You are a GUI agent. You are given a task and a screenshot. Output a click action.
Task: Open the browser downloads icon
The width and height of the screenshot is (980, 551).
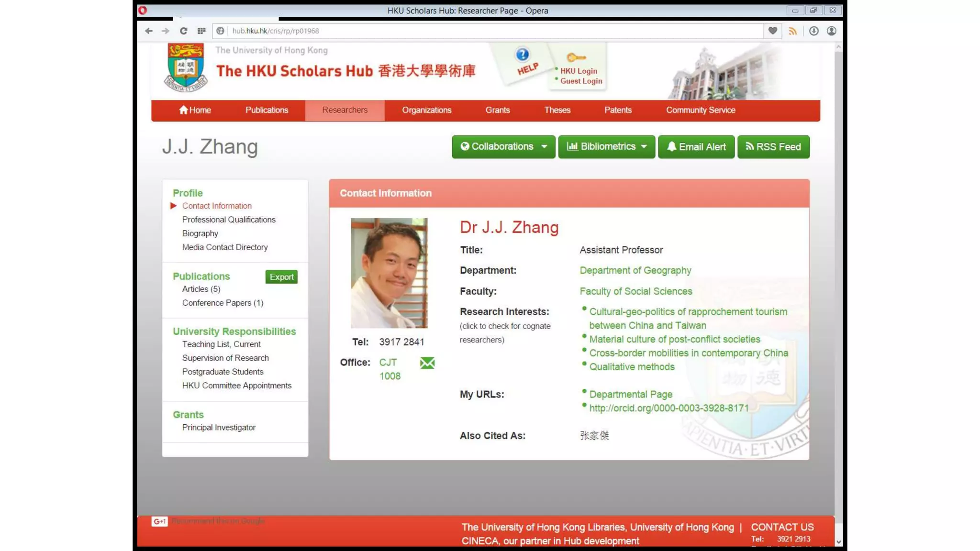(x=813, y=31)
